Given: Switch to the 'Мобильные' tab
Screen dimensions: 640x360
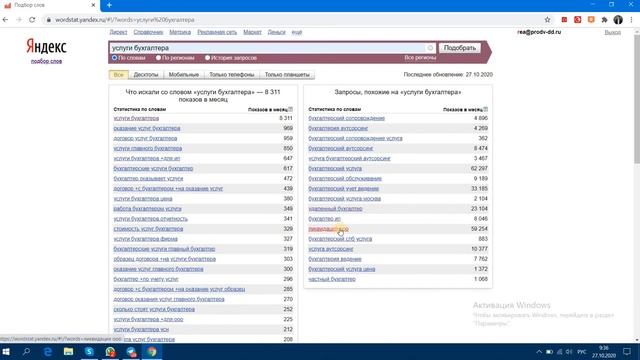Looking at the screenshot, I should pos(184,75).
